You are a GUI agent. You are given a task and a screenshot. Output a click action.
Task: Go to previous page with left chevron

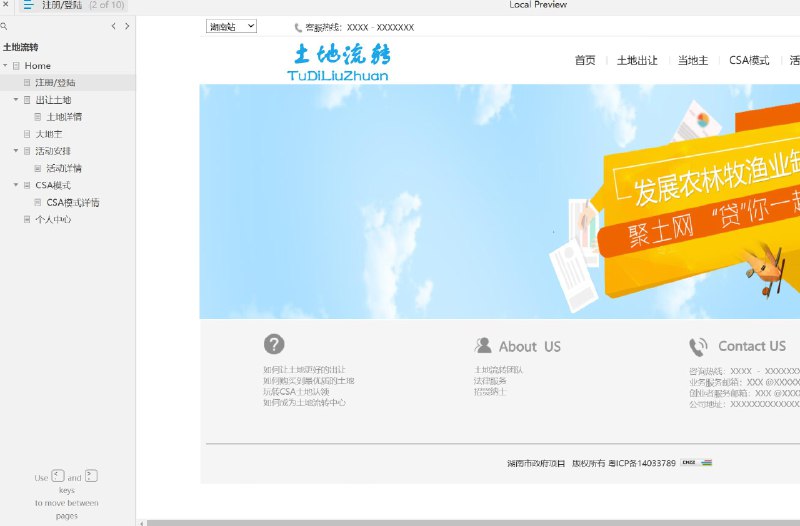[113, 26]
